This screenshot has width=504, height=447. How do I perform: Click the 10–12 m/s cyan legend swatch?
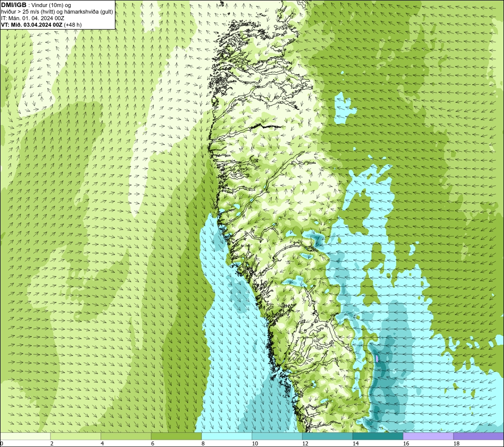coord(277,436)
